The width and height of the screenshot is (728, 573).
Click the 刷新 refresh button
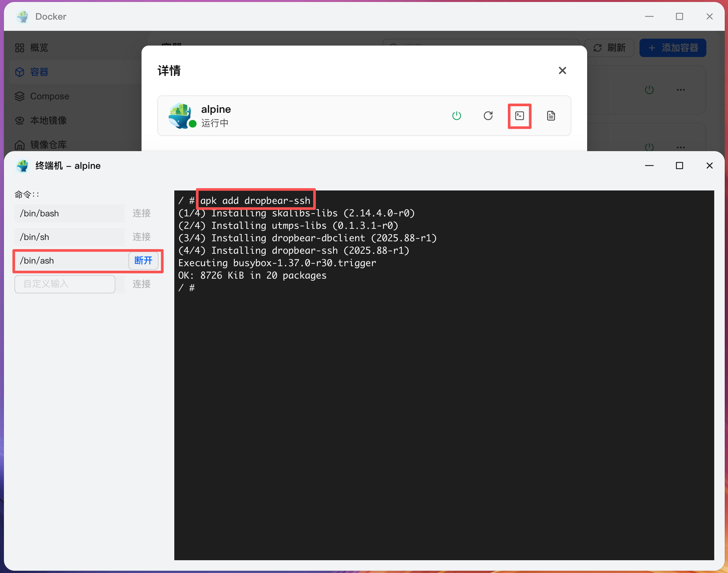click(609, 48)
